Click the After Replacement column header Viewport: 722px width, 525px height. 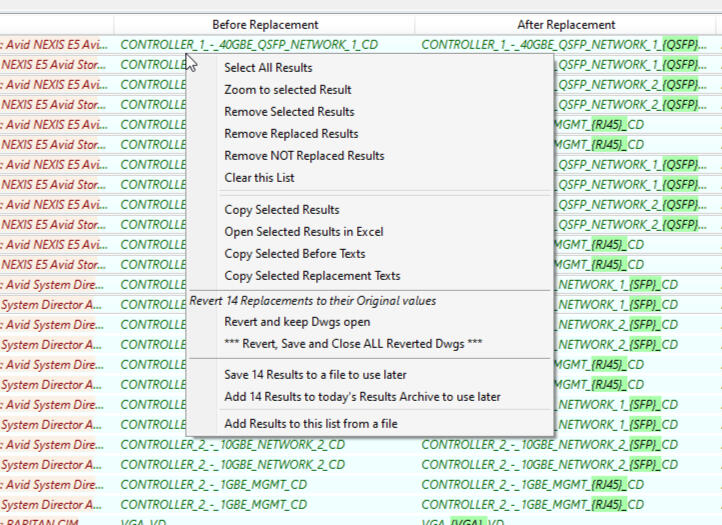[x=566, y=24]
